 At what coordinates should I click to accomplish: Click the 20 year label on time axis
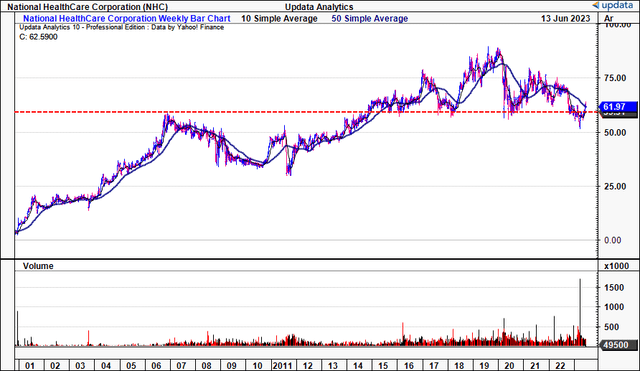click(x=509, y=365)
